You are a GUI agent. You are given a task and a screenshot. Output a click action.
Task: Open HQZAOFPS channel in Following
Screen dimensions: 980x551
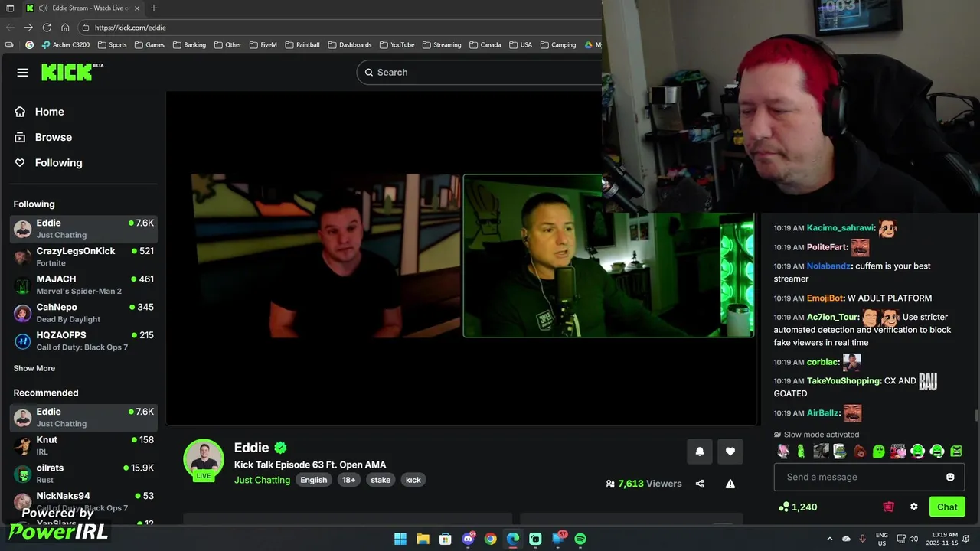tap(83, 341)
